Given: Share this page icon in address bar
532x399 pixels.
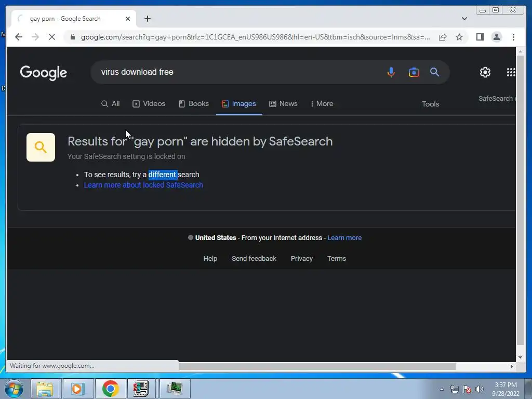Looking at the screenshot, I should pyautogui.click(x=443, y=37).
